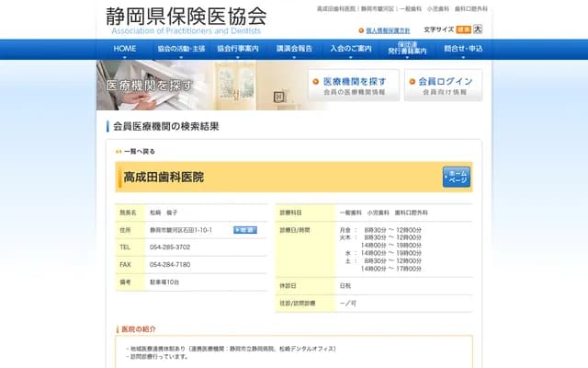
Task: Select 講演会報告 navigation tab
Action: pyautogui.click(x=294, y=49)
